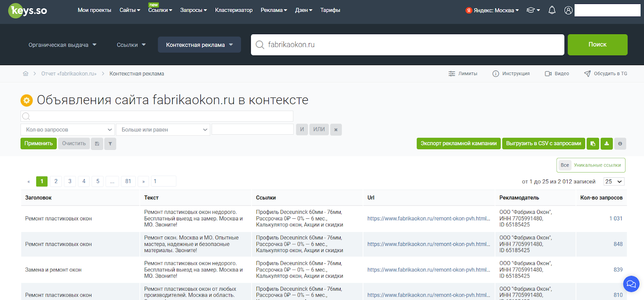Click the keys.so logo
This screenshot has width=644, height=300.
(27, 10)
